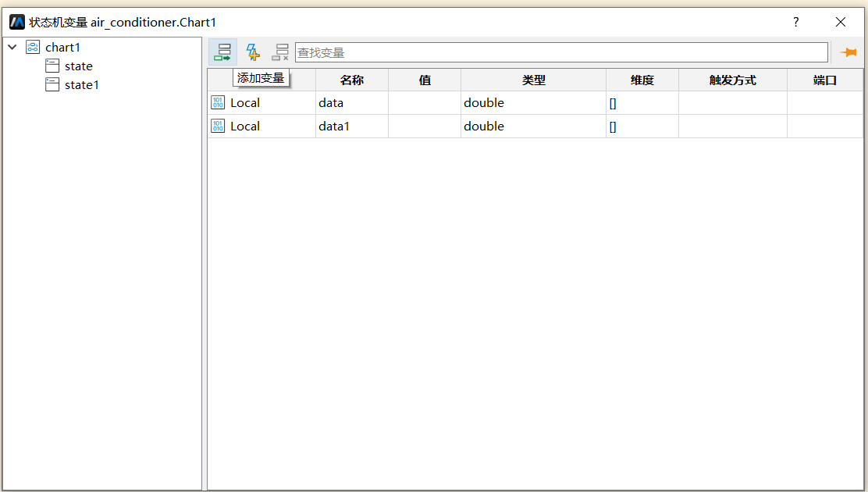Click the 端口 column header
The width and height of the screenshot is (868, 492).
[x=825, y=80]
